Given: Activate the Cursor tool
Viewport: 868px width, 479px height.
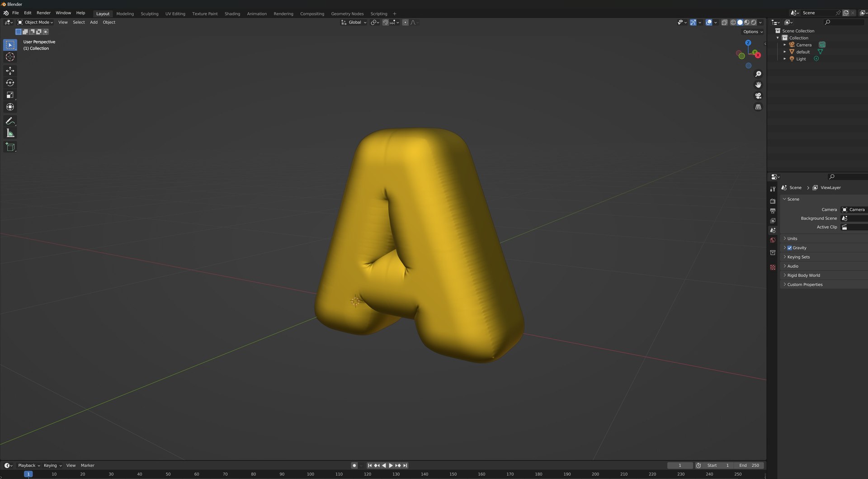Looking at the screenshot, I should point(10,57).
